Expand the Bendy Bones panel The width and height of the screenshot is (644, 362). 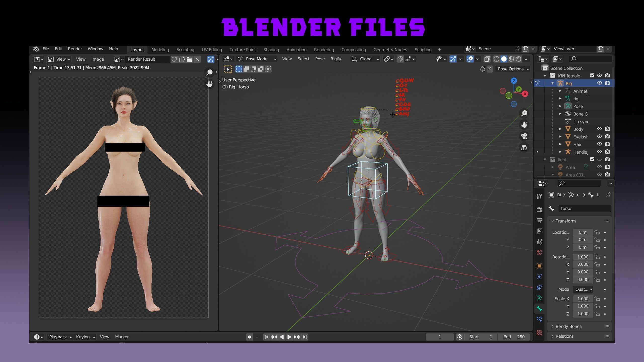tap(580, 326)
